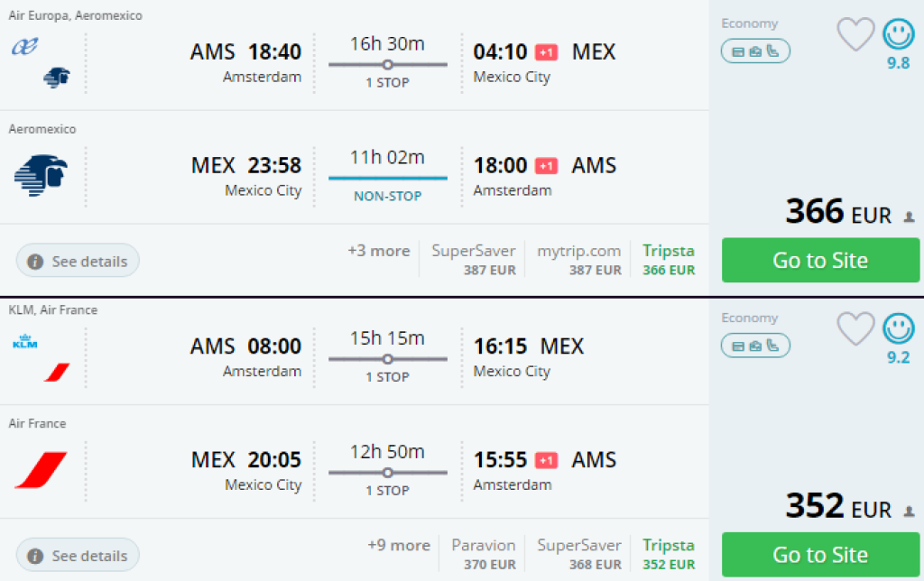The image size is (924, 581).
Task: Select Paravion 370 EUR offer
Action: 484,554
